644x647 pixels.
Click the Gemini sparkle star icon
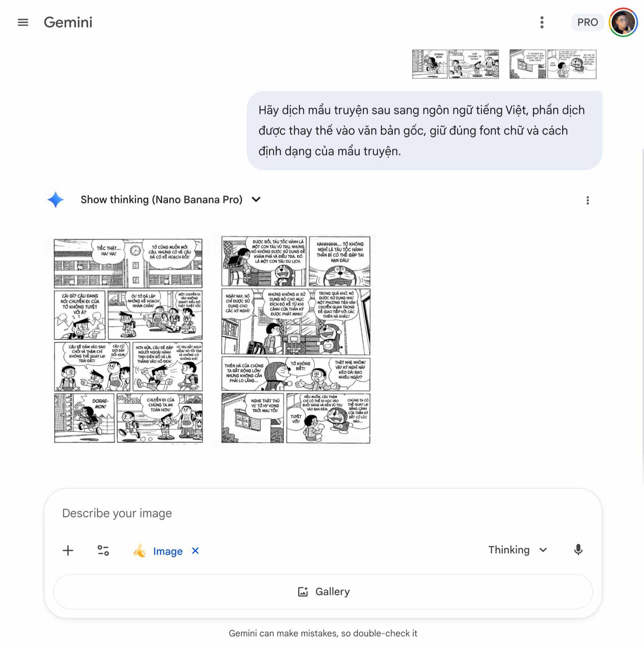(x=56, y=200)
